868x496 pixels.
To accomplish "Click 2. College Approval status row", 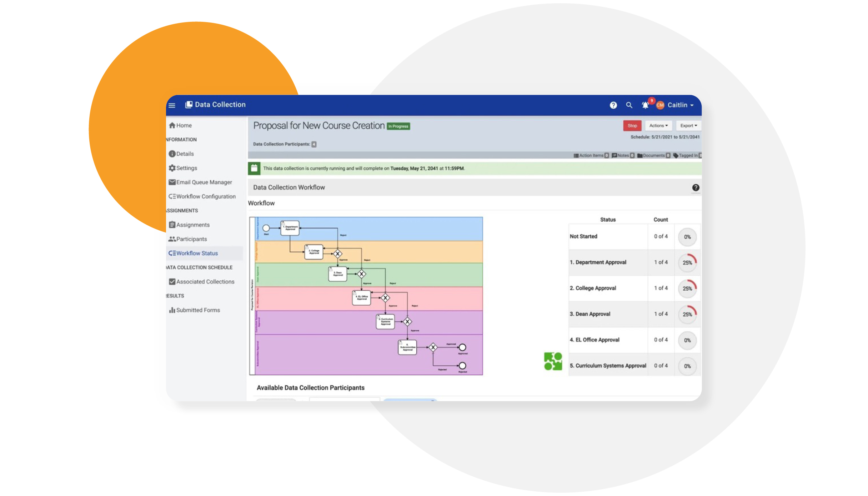I will (634, 289).
